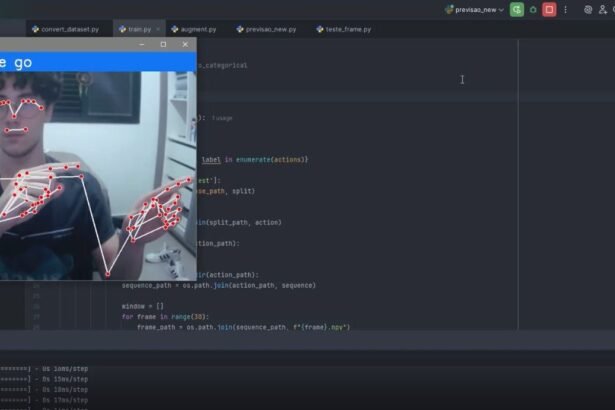The height and width of the screenshot is (410, 615).
Task: Open the augment.py tab
Action: pos(195,29)
